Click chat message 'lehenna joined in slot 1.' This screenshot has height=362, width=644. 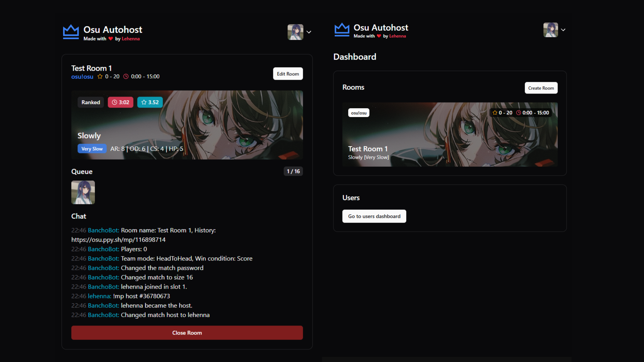[154, 287]
